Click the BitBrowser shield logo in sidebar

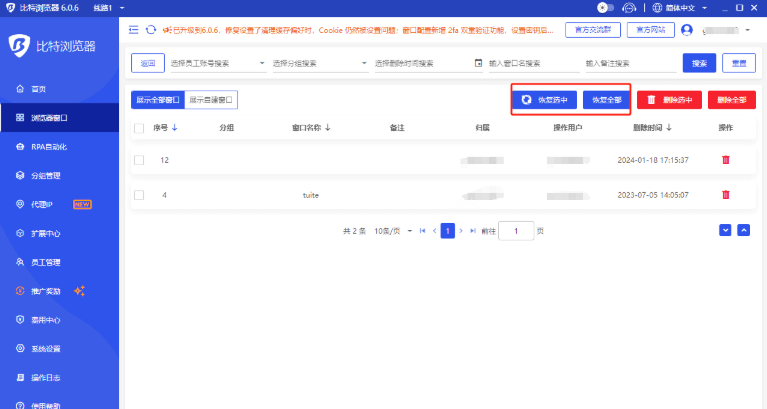pyautogui.click(x=19, y=46)
